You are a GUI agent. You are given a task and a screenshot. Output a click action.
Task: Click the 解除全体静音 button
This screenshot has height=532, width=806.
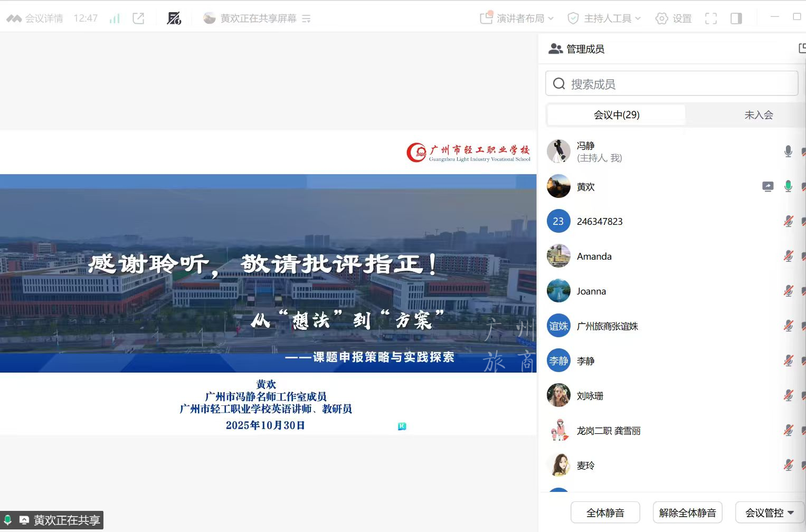(x=687, y=512)
